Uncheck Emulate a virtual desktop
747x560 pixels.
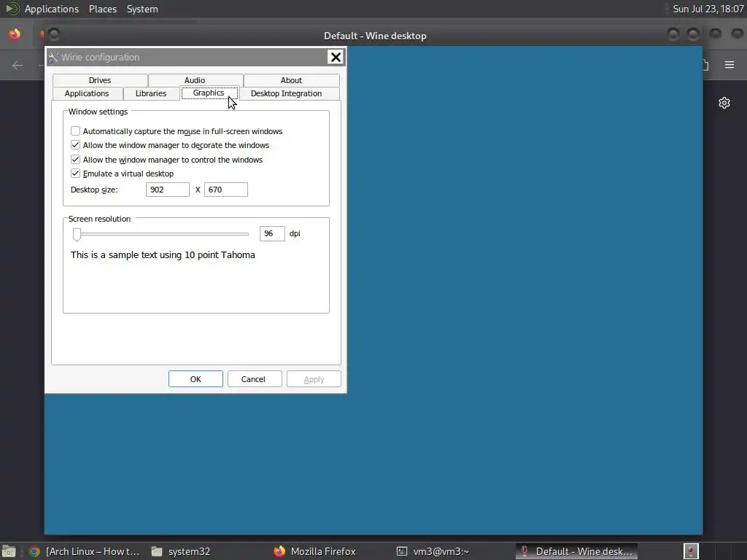coord(75,174)
